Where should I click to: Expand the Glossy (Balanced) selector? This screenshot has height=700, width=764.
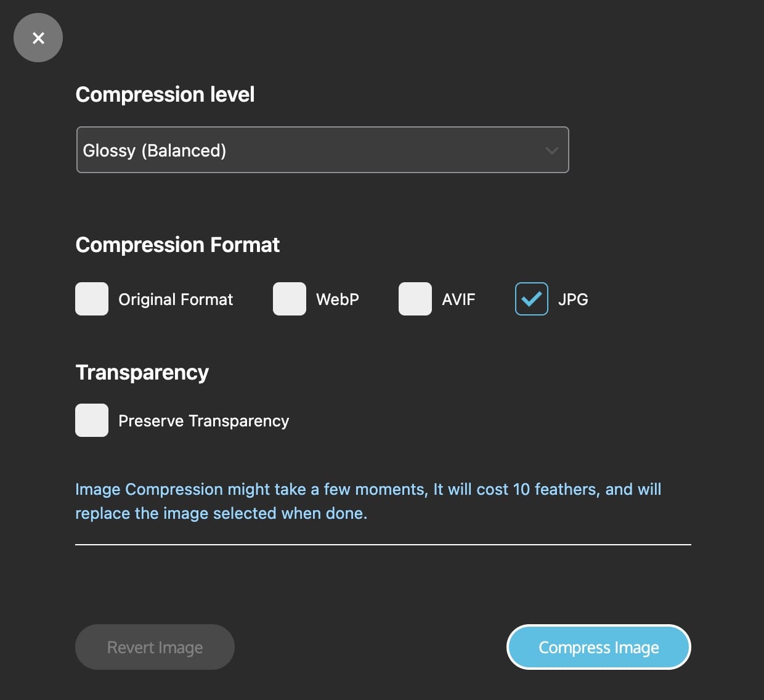(322, 150)
